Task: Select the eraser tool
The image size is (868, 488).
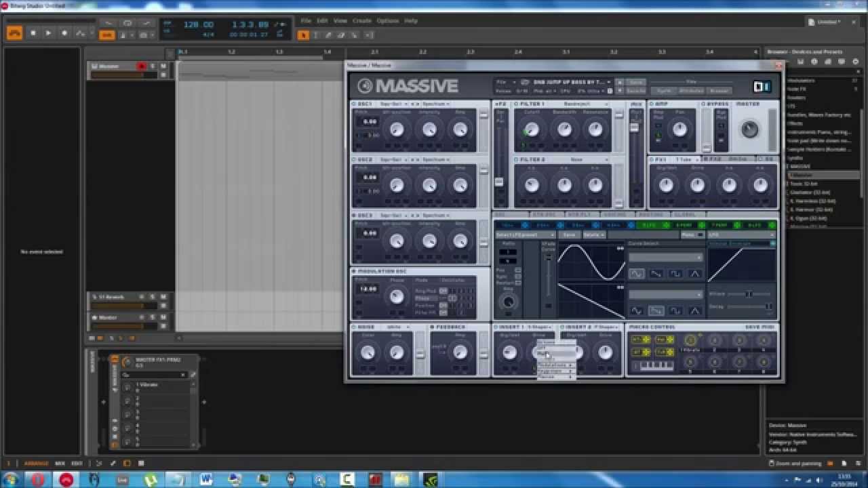Action: 342,35
